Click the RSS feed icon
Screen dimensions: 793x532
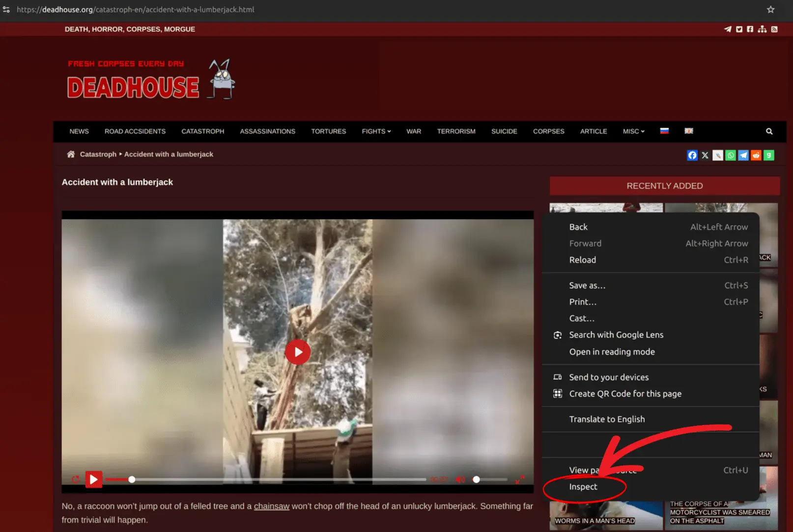tap(774, 29)
